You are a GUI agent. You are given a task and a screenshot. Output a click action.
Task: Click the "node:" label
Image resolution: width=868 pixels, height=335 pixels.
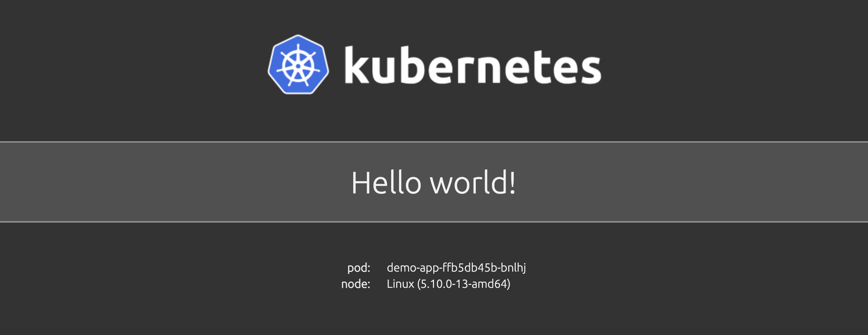356,284
